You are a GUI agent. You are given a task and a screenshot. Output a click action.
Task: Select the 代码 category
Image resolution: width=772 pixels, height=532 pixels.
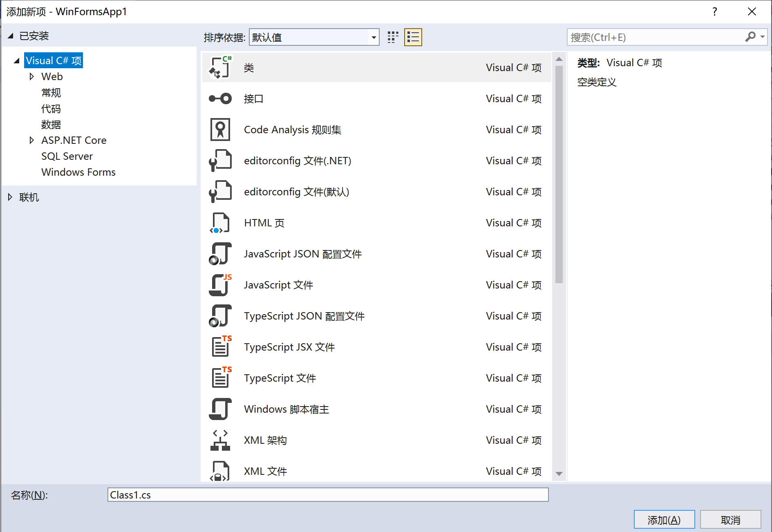click(x=51, y=109)
